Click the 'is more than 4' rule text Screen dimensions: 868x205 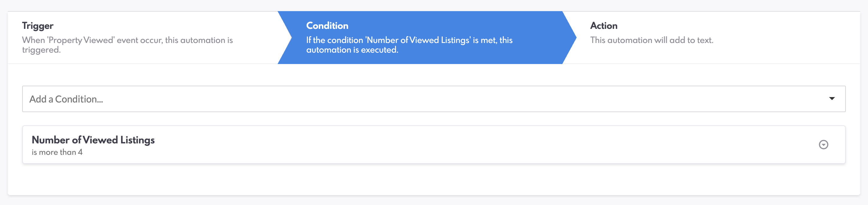click(x=57, y=152)
